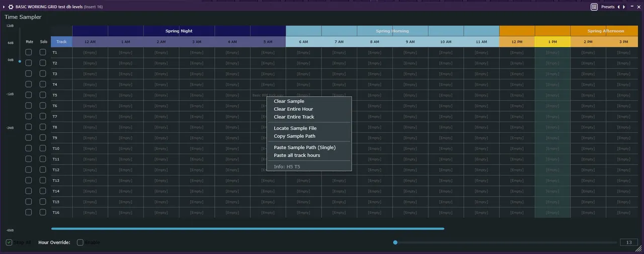Click the T1 track label
The width and height of the screenshot is (644, 254).
coord(55,52)
